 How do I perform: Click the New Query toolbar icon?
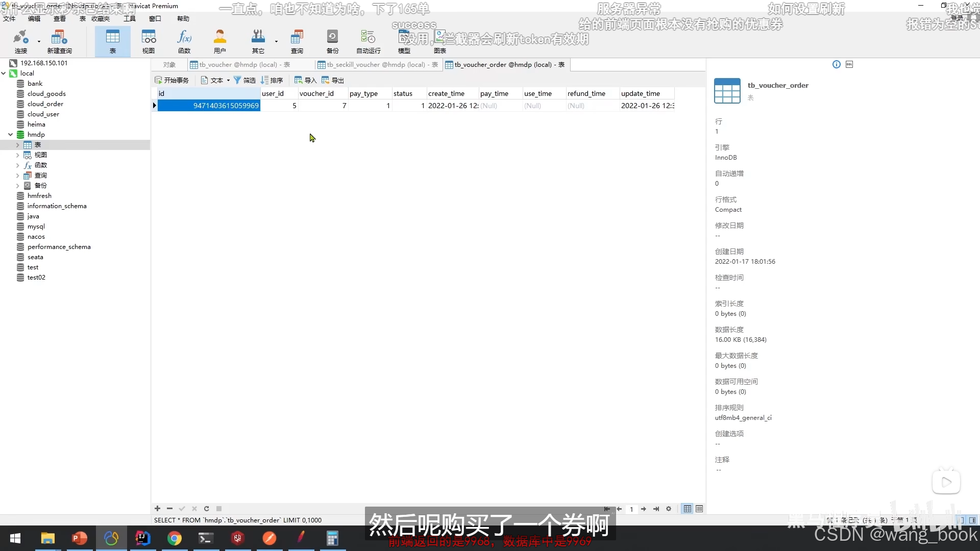click(x=59, y=41)
